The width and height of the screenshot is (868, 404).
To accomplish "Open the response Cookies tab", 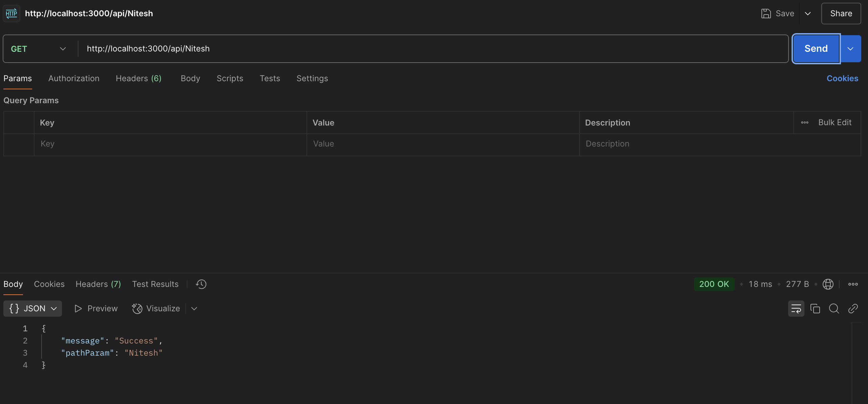I will [49, 284].
